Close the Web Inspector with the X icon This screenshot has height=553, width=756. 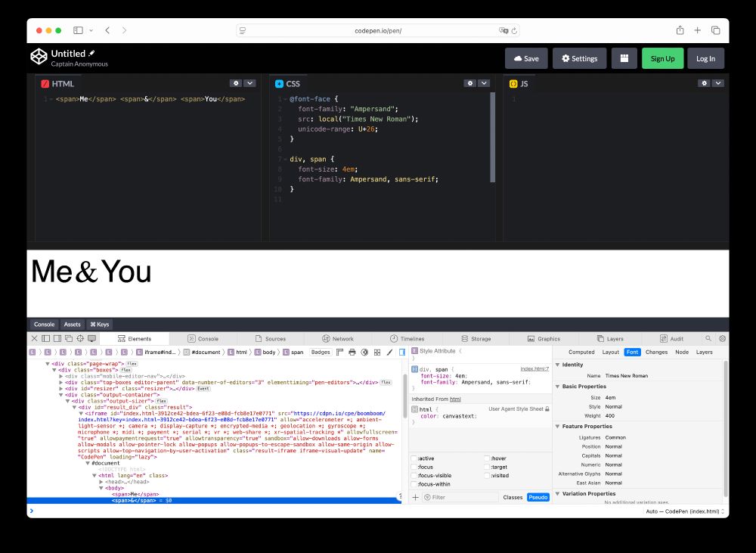(34, 338)
